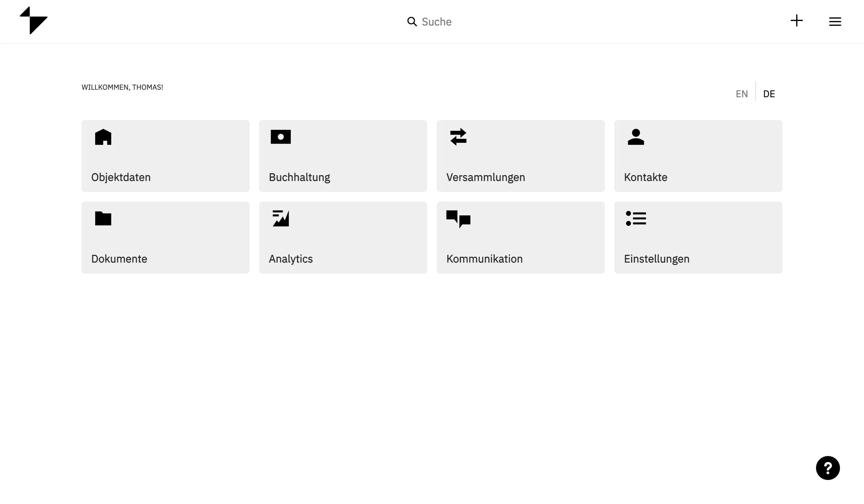Go home via the logo
The width and height of the screenshot is (864, 504).
(34, 21)
